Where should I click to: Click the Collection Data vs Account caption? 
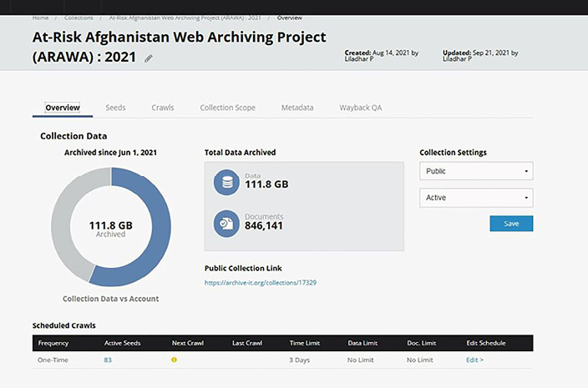(x=110, y=299)
